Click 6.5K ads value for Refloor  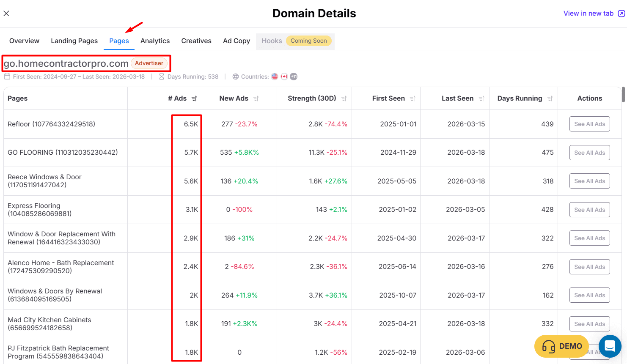[191, 124]
